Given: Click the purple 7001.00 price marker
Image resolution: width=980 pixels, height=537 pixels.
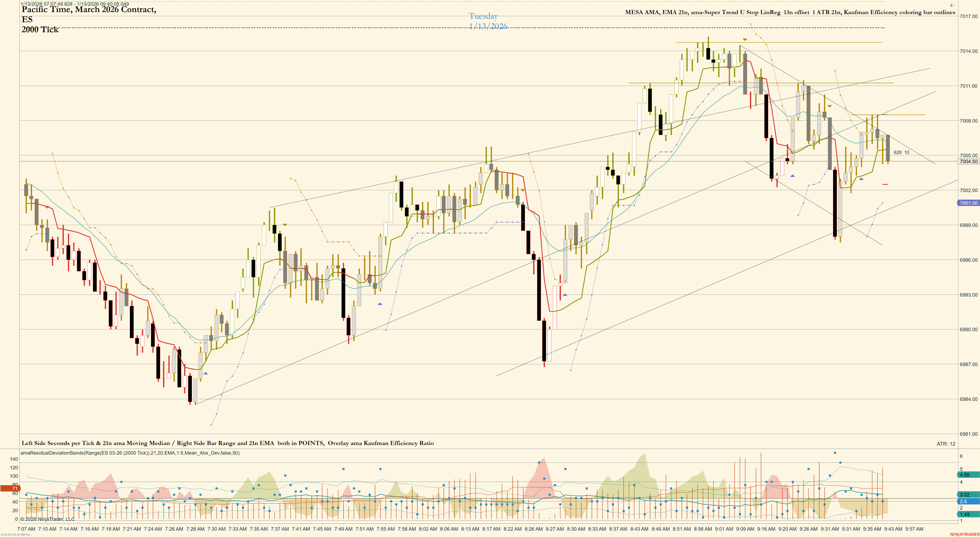Looking at the screenshot, I should 968,203.
